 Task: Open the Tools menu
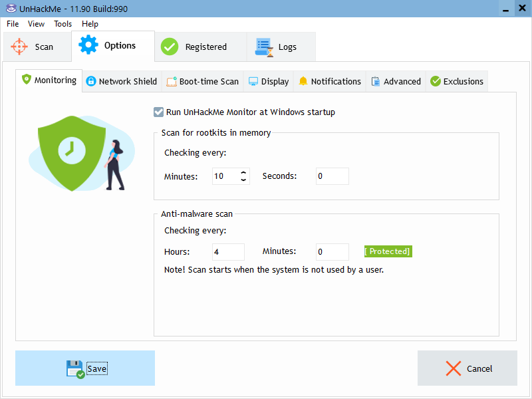point(63,24)
